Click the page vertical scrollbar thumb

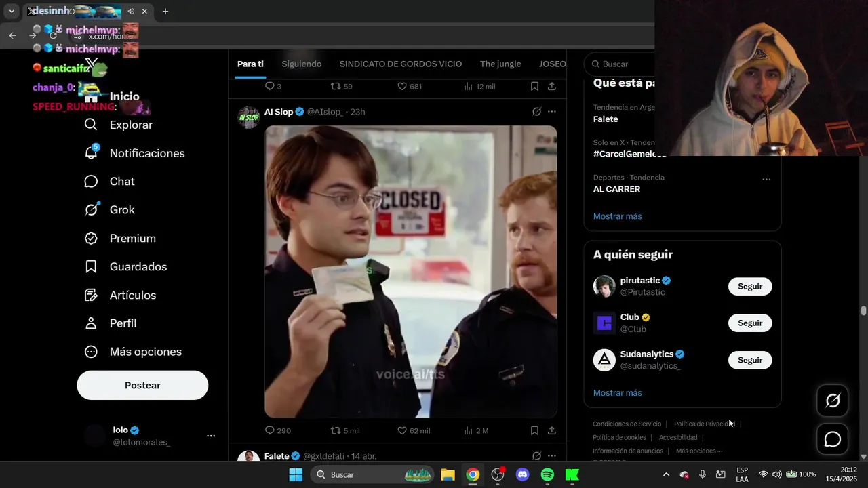pos(863,310)
